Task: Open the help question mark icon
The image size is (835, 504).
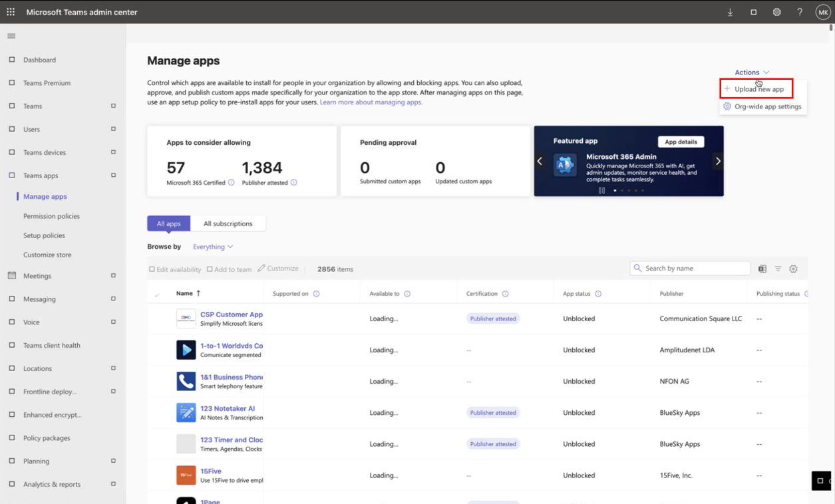Action: tap(800, 12)
